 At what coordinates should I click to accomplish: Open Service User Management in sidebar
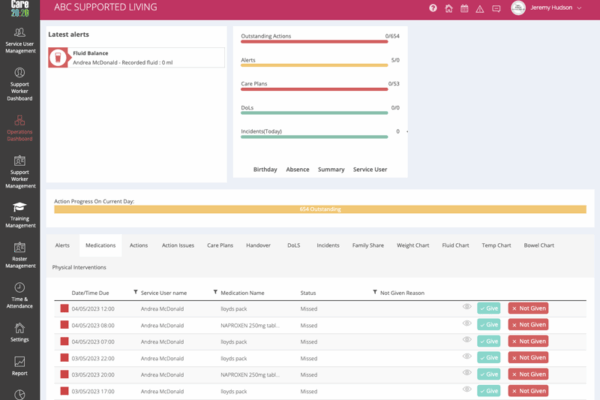(20, 38)
